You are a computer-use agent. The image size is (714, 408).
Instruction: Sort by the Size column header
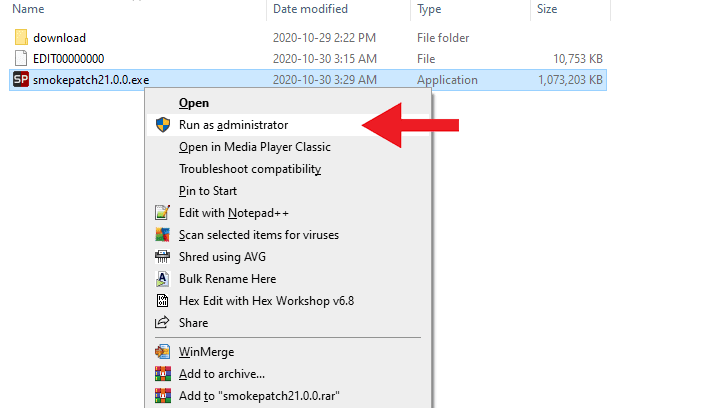tap(546, 9)
